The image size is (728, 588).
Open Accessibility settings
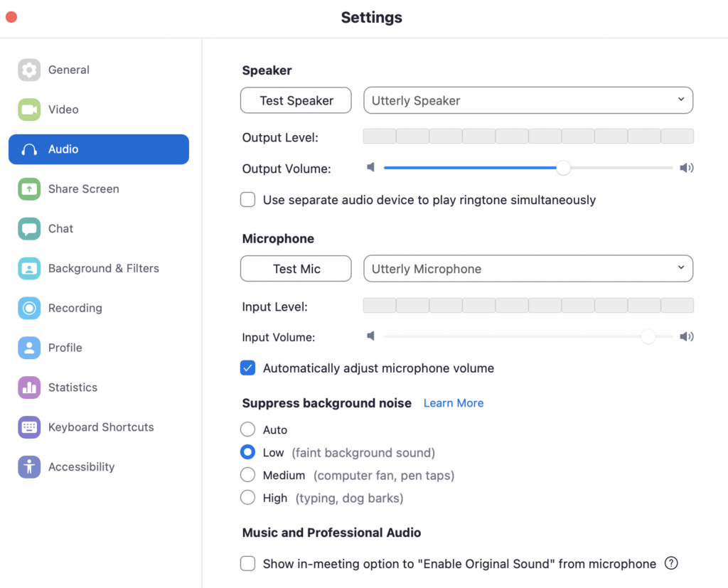[98, 467]
